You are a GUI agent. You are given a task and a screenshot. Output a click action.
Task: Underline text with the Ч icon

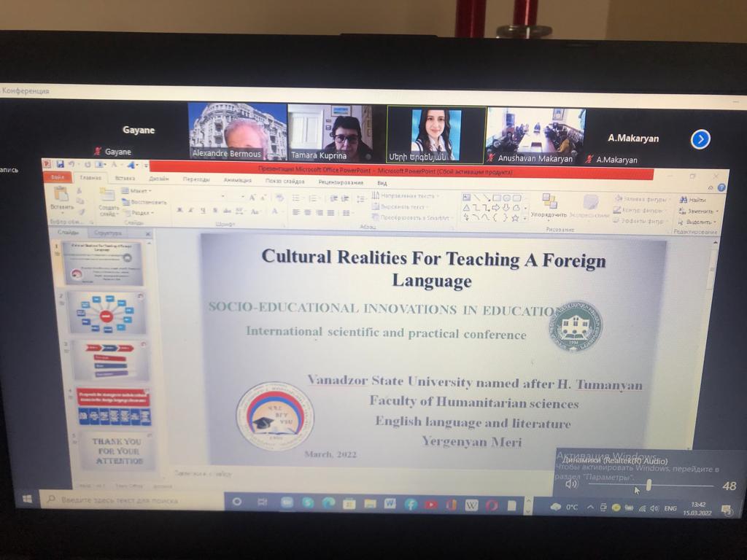(x=203, y=211)
